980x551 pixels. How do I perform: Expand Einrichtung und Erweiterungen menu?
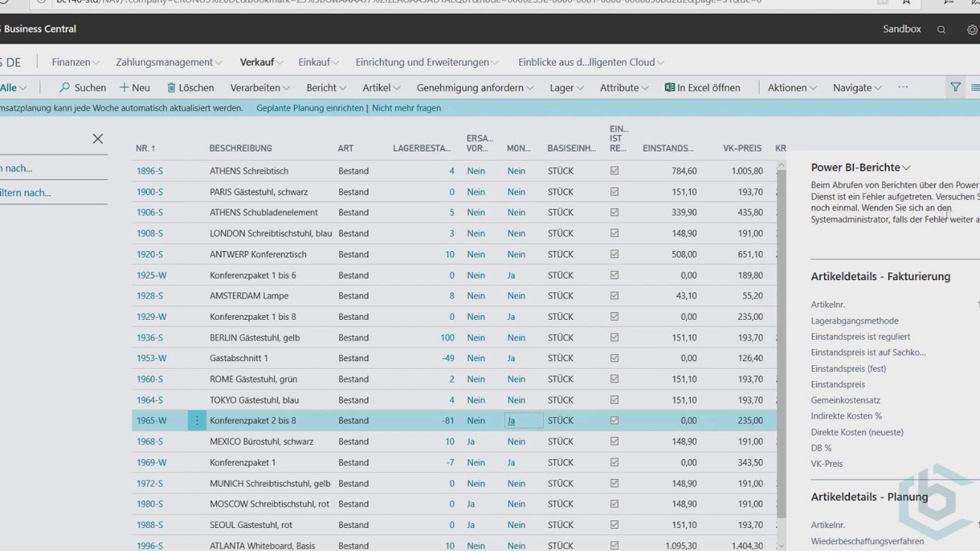coord(427,62)
